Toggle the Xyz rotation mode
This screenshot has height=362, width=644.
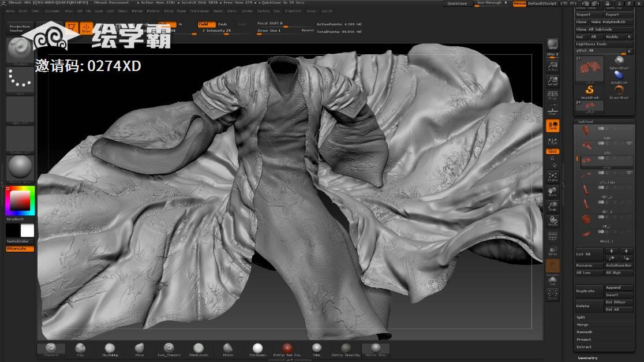[552, 151]
